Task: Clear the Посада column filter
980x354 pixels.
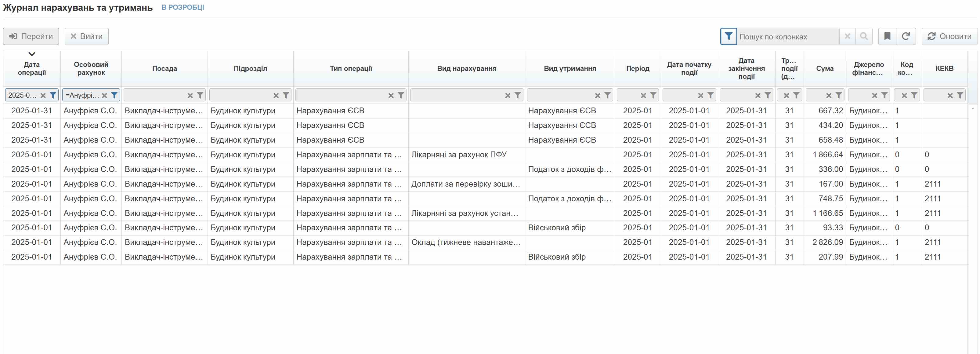Action: [x=190, y=96]
